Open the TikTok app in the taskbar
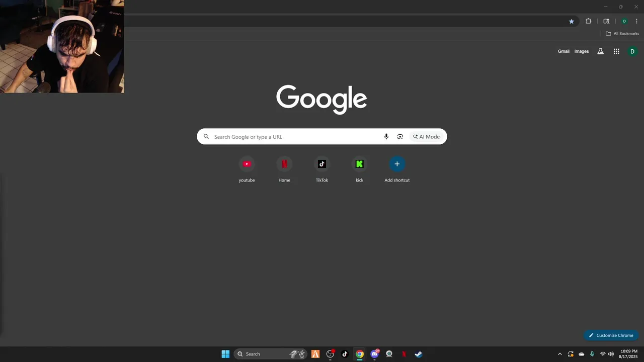The image size is (644, 362). [345, 354]
